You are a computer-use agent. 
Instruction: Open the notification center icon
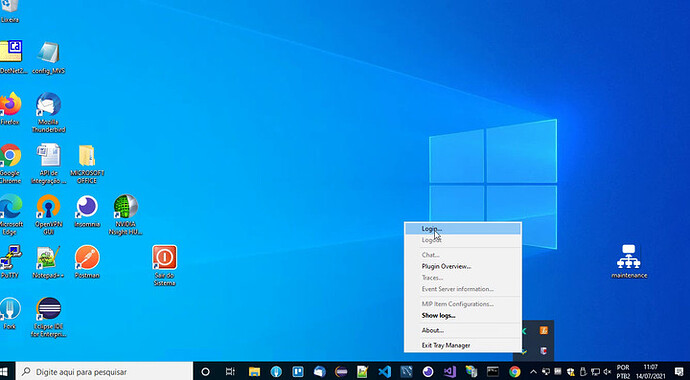(679, 371)
